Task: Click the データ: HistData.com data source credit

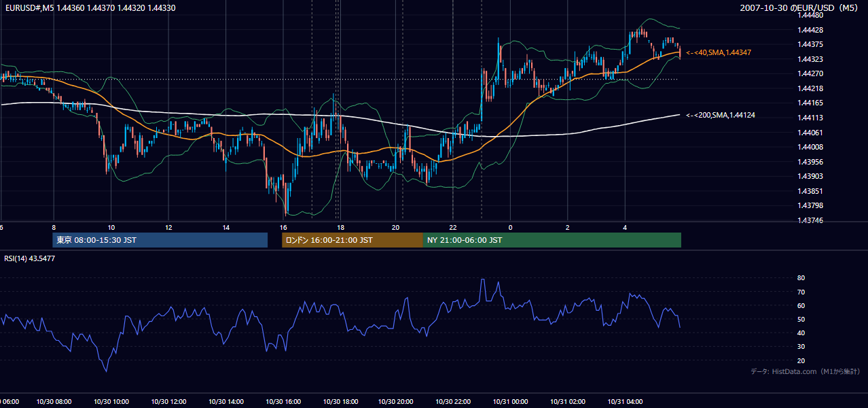Action: (806, 371)
